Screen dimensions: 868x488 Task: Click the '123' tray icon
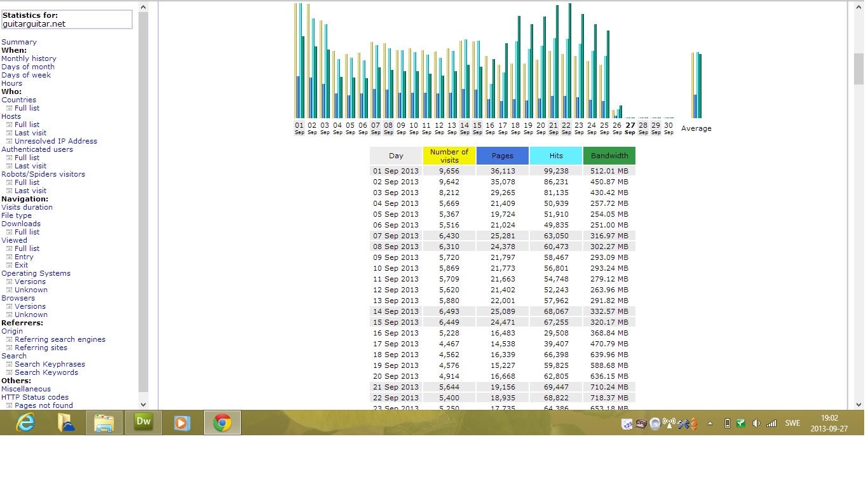click(627, 424)
